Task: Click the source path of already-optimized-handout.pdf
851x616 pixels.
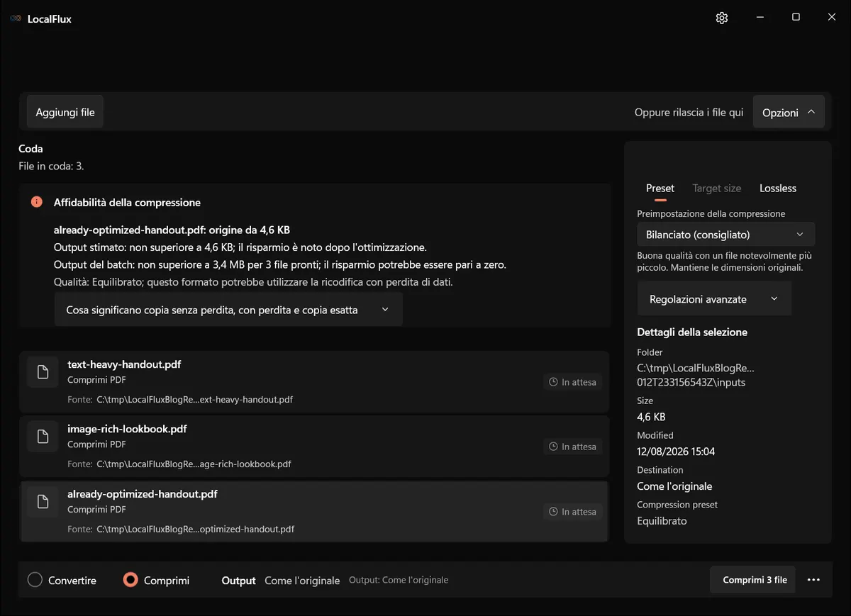Action: tap(195, 530)
